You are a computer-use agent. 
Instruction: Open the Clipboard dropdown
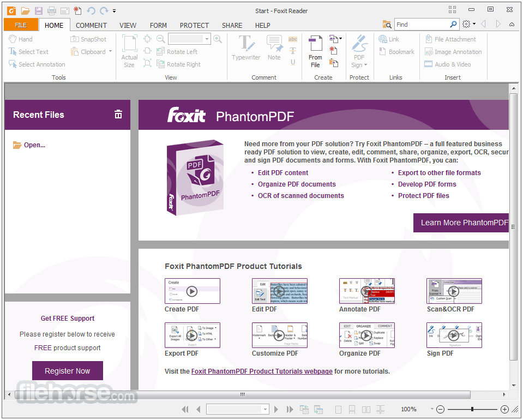pos(109,51)
